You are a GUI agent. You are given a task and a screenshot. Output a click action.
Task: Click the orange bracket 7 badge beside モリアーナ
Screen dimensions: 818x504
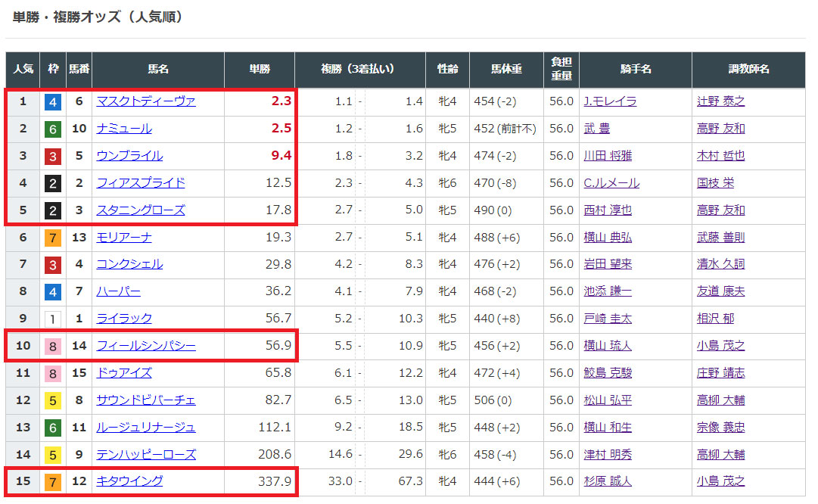coord(53,238)
